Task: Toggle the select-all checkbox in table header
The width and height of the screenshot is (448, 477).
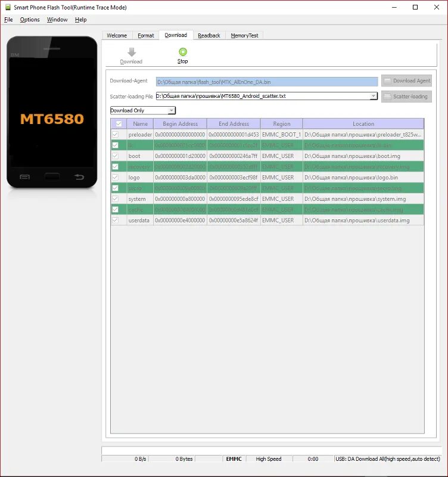Action: point(119,124)
